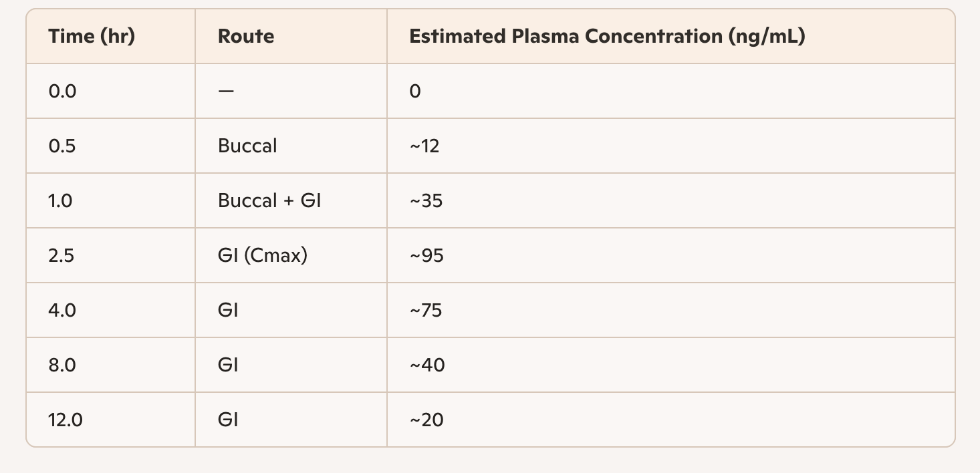Viewport: 980px width, 473px height.
Task: Select the dash route cell
Action: tap(227, 92)
